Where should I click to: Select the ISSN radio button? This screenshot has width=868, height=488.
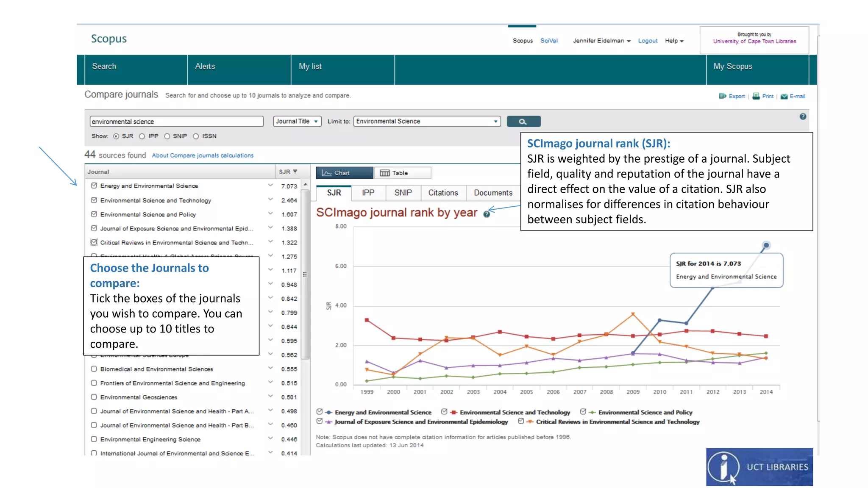click(x=196, y=136)
